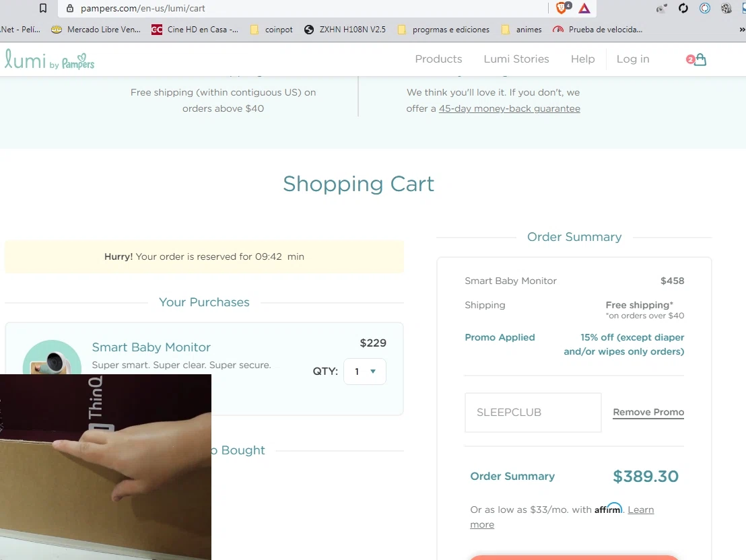746x560 pixels.
Task: Click Smart Baby Monitor product title
Action: coord(151,347)
